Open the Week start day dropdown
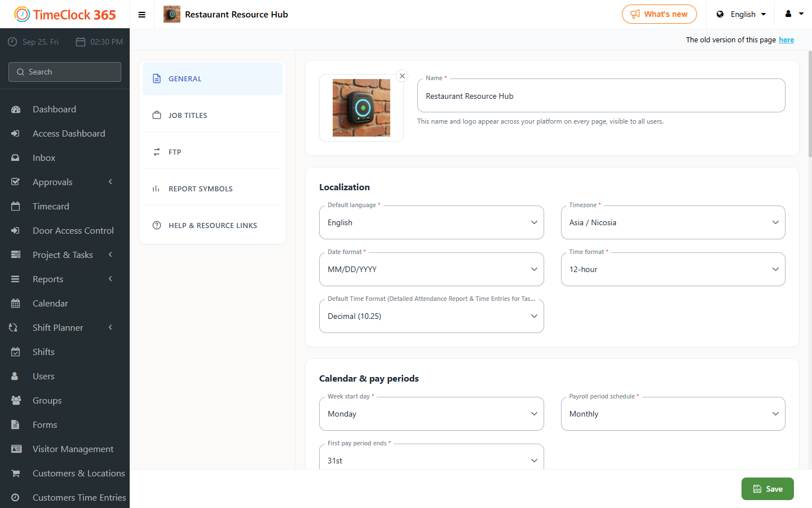The image size is (812, 508). coord(431,414)
